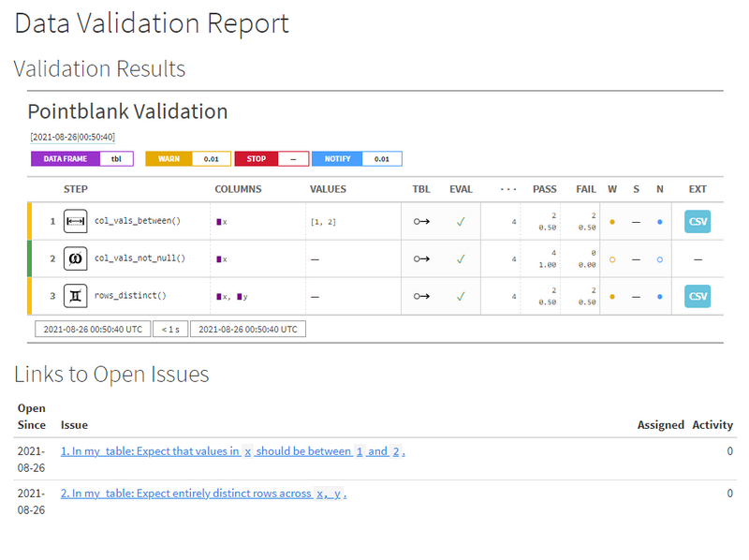Click the FAIL column header
749x560 pixels.
[586, 189]
